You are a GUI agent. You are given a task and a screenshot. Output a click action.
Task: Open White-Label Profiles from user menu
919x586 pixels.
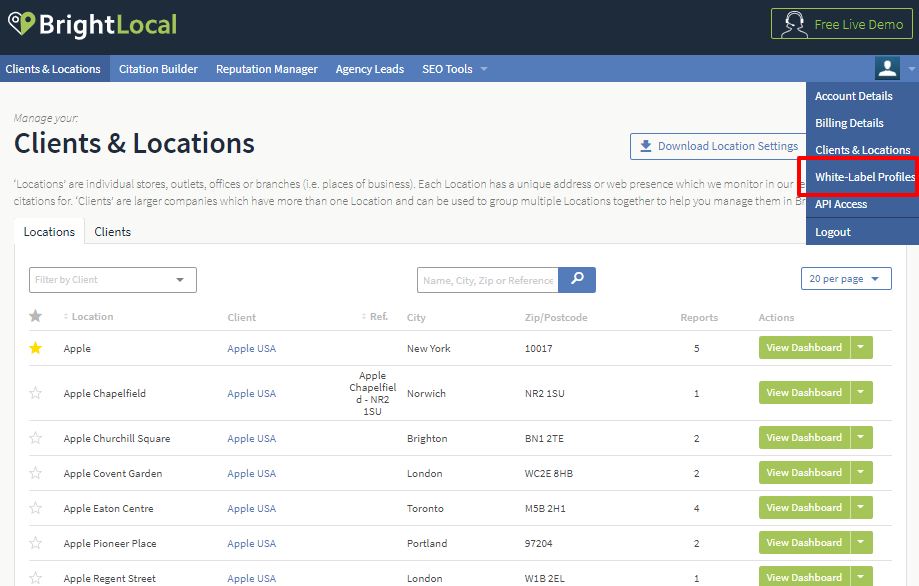(864, 177)
